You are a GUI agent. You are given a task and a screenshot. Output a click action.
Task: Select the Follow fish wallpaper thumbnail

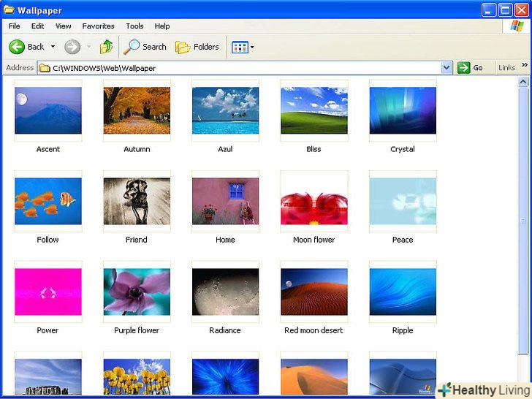(x=48, y=201)
